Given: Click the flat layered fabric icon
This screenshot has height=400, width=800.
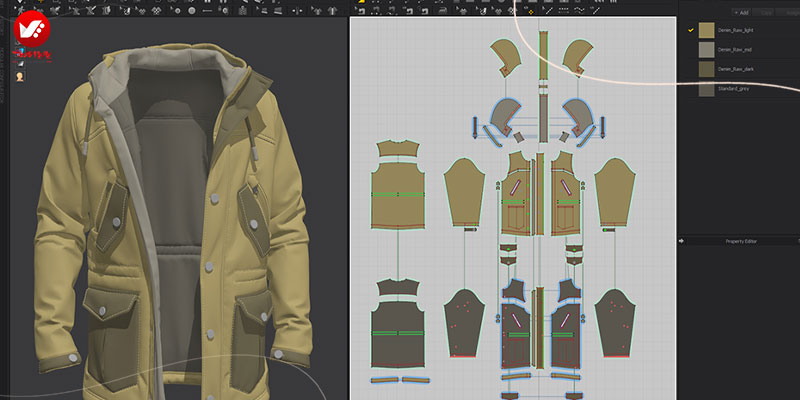Looking at the screenshot, I should pyautogui.click(x=278, y=10).
